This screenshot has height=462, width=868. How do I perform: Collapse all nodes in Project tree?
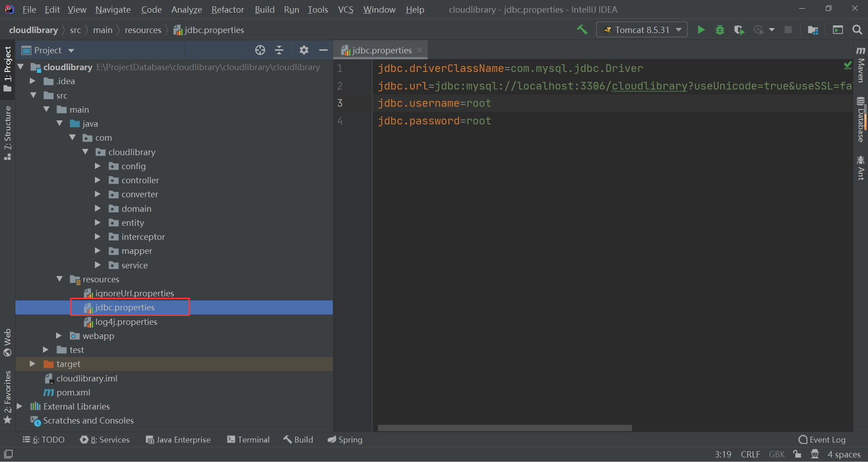(279, 50)
